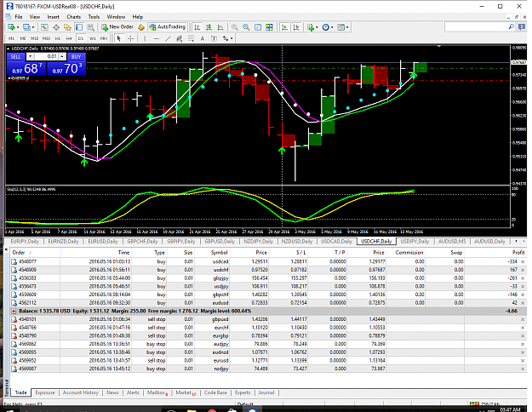Viewport: 532px width, 412px height.
Task: Expand templates dropdown arrow
Action: [x=347, y=27]
